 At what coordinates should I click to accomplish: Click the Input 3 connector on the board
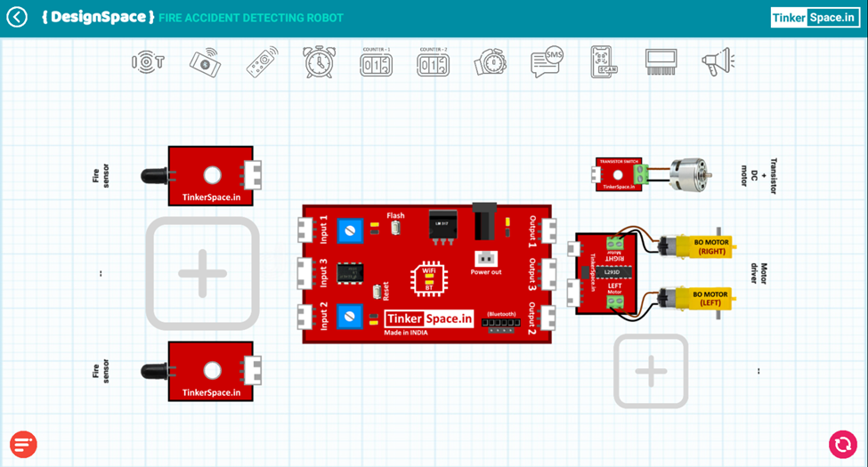tap(305, 273)
